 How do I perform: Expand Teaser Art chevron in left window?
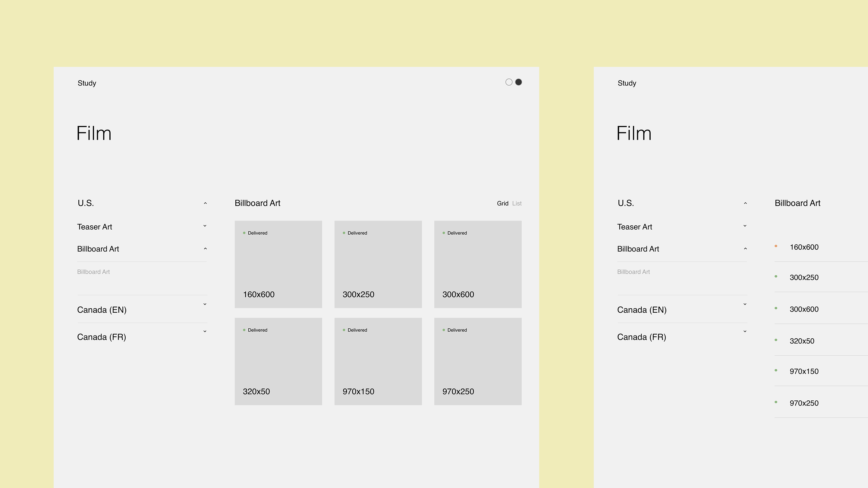pos(205,226)
